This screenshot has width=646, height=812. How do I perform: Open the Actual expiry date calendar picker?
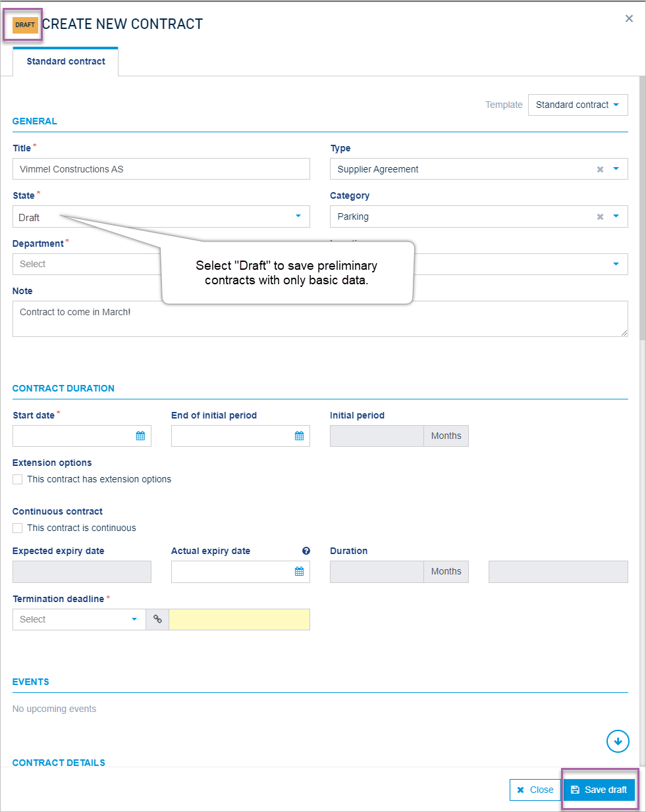click(299, 572)
